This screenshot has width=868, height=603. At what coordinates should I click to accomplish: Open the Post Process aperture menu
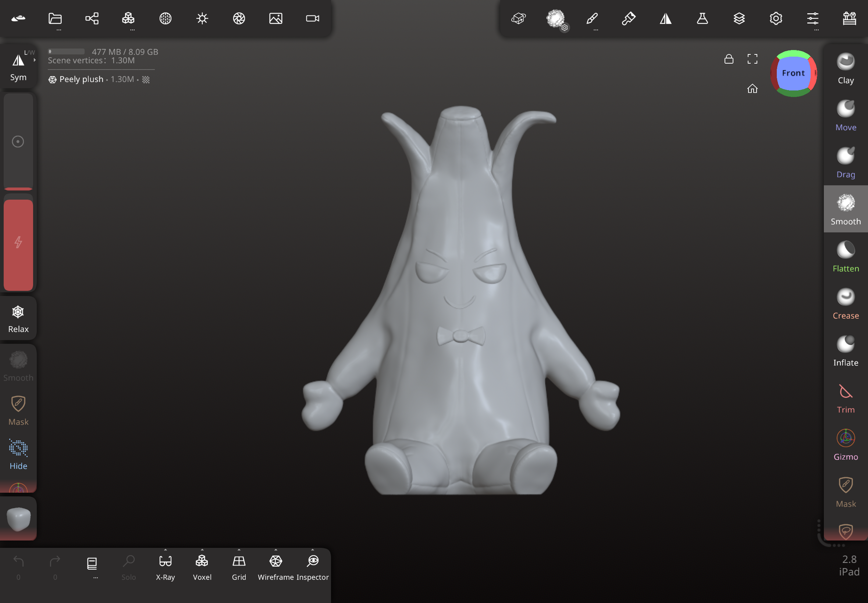coord(239,18)
